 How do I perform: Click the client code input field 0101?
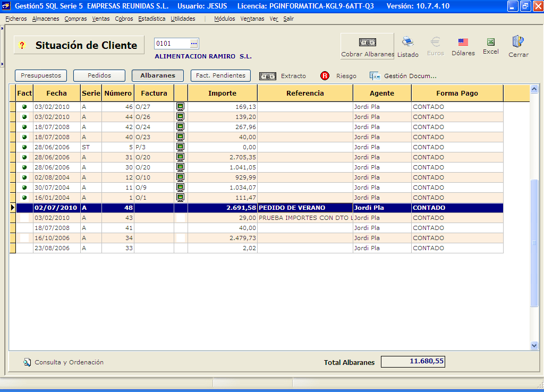(x=171, y=44)
